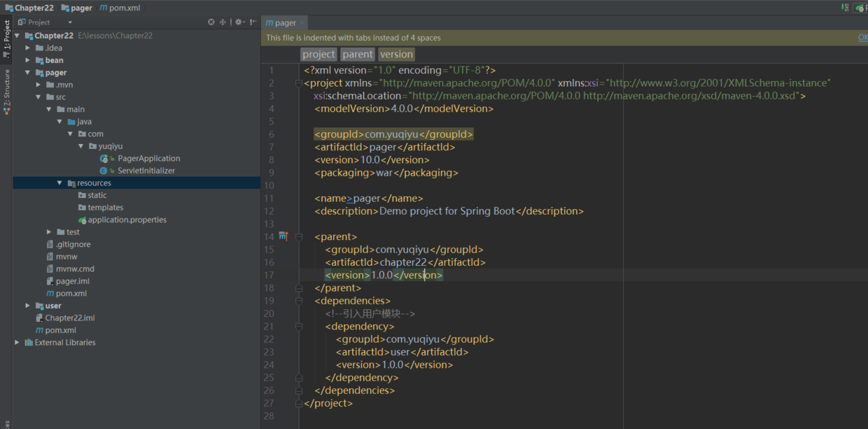Open the Project view dropdown

70,22
